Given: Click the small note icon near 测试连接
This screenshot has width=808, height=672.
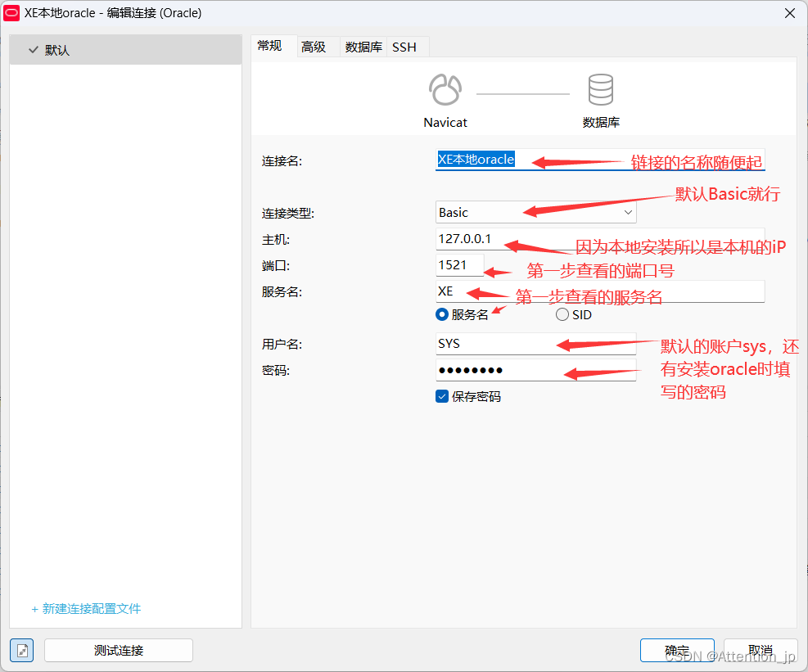Looking at the screenshot, I should point(21,650).
